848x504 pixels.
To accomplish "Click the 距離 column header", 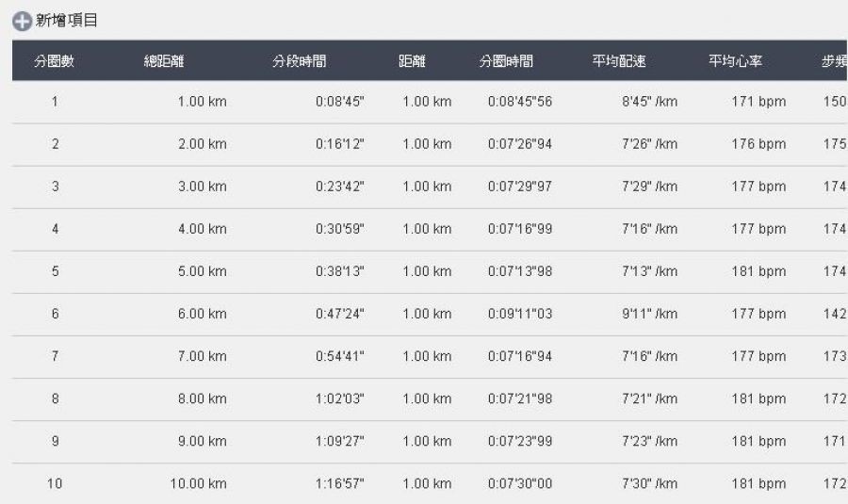I will [x=412, y=61].
